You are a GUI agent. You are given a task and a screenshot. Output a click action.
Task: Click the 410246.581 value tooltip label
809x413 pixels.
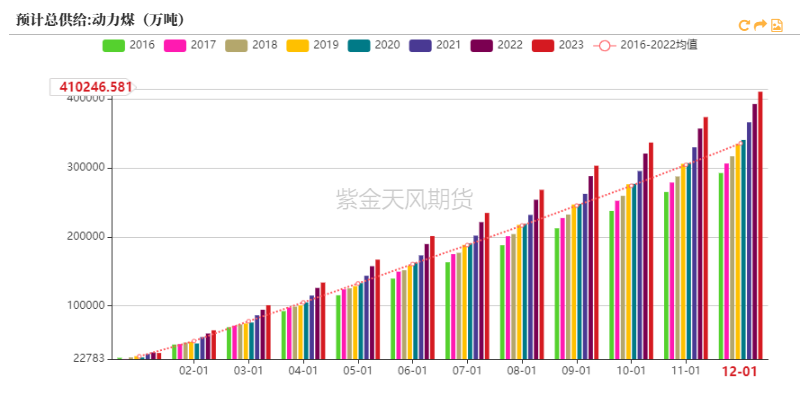click(92, 87)
